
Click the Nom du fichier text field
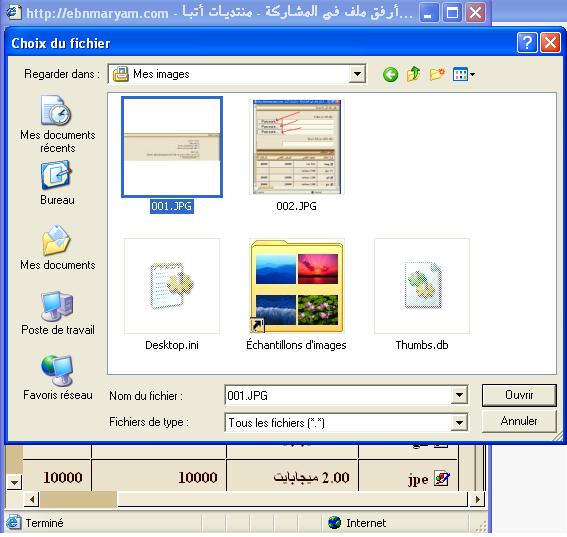tap(338, 395)
